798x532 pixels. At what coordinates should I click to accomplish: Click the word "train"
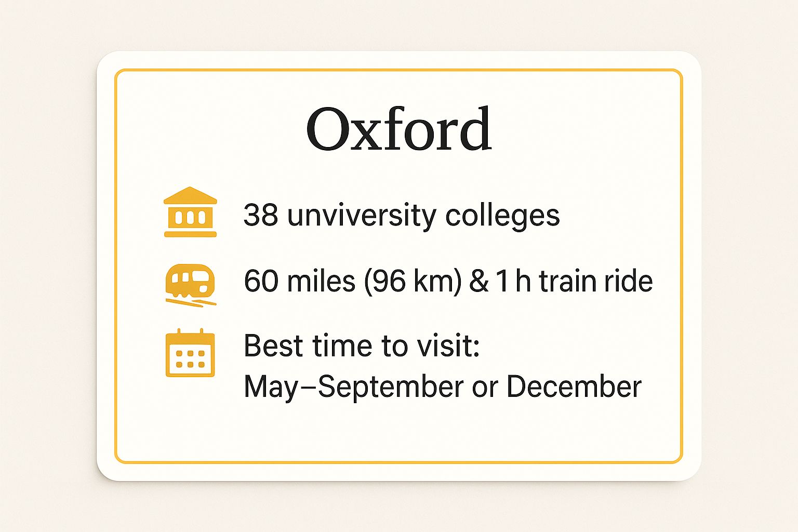[567, 281]
